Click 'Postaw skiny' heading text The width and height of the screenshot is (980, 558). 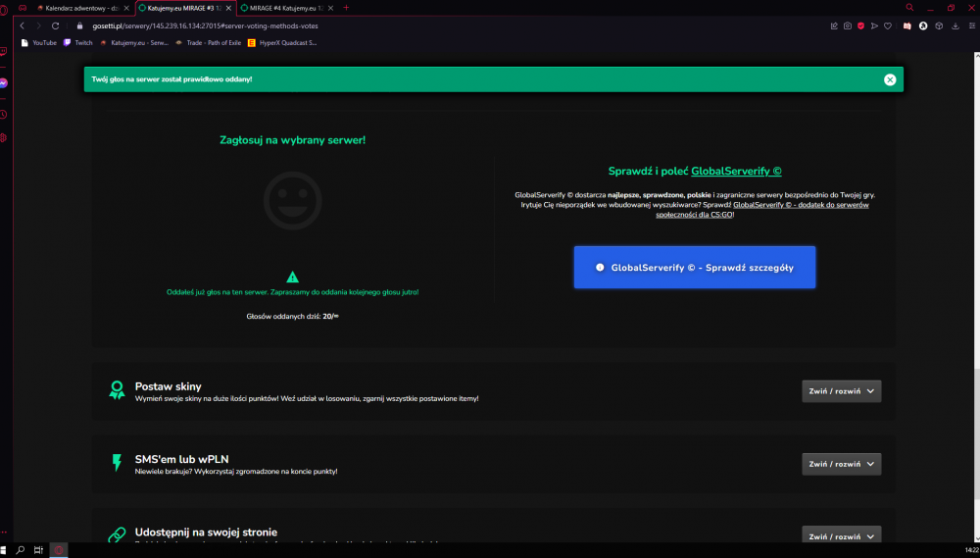(169, 386)
